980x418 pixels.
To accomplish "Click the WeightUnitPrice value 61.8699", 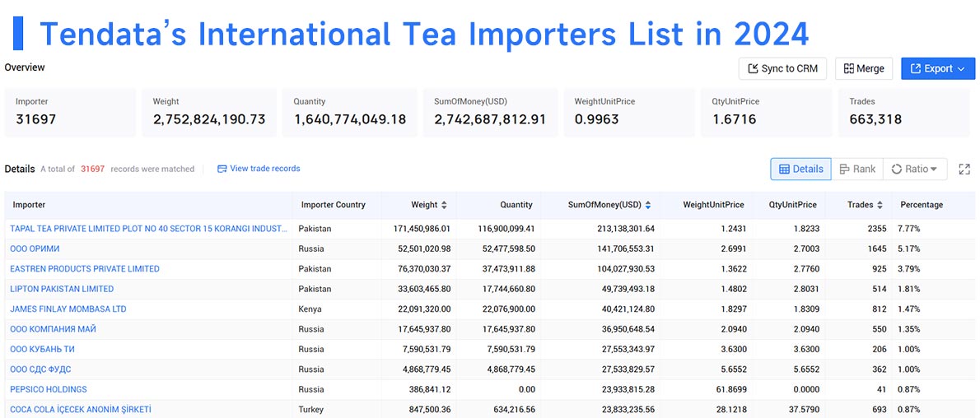I will [x=731, y=389].
